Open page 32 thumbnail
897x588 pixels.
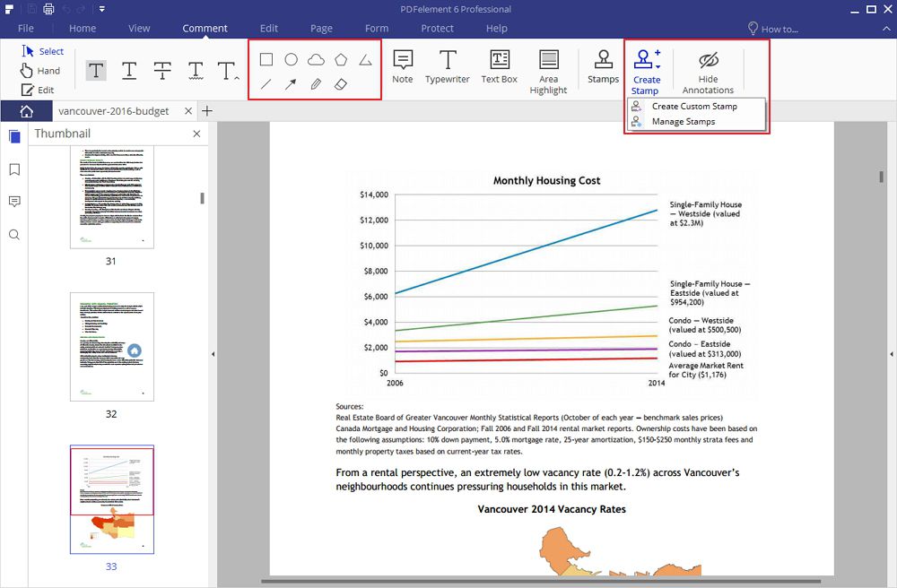[x=112, y=347]
